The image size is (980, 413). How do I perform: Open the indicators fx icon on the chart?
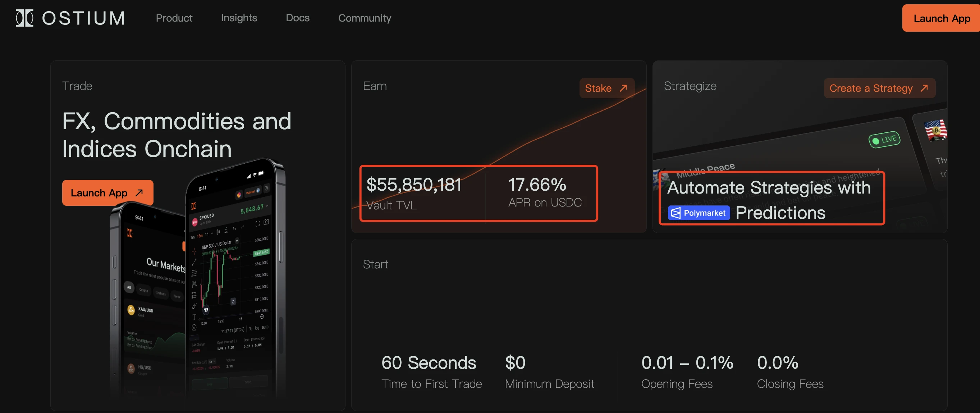[x=226, y=230]
